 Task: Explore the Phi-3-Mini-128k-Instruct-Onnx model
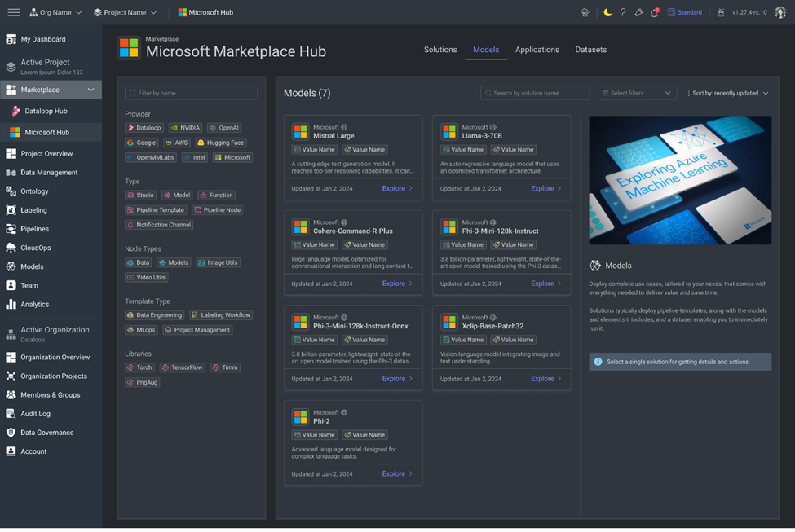pyautogui.click(x=397, y=379)
